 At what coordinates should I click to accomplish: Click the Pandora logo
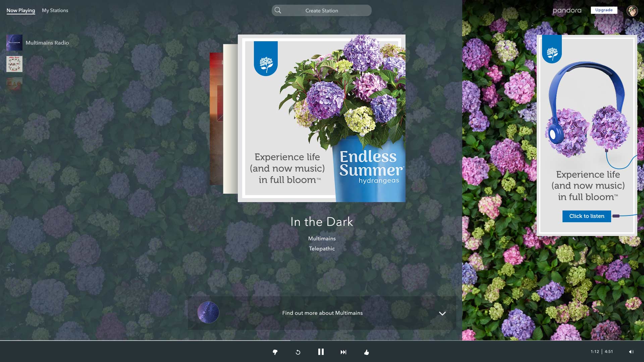coord(567,11)
